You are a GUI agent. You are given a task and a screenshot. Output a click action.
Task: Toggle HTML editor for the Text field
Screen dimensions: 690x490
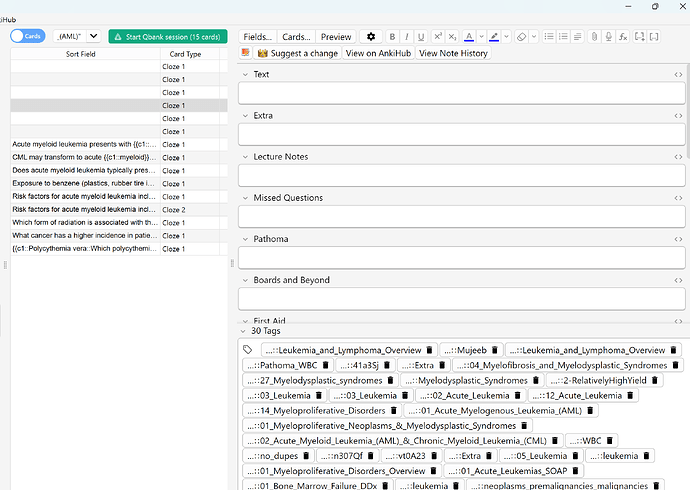[679, 75]
